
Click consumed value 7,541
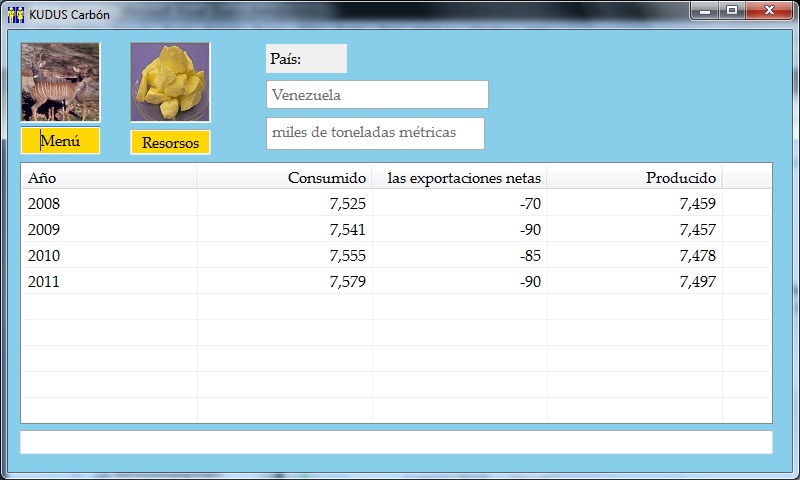click(x=347, y=230)
